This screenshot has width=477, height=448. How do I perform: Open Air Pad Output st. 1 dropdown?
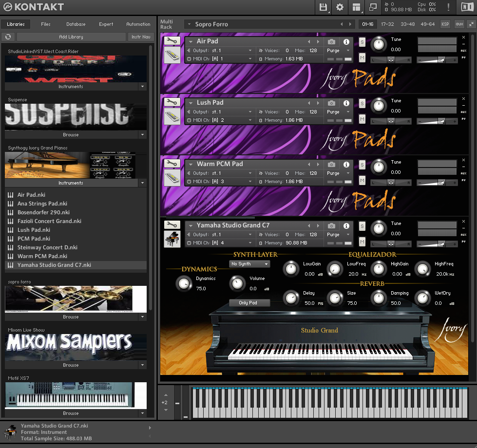[250, 51]
